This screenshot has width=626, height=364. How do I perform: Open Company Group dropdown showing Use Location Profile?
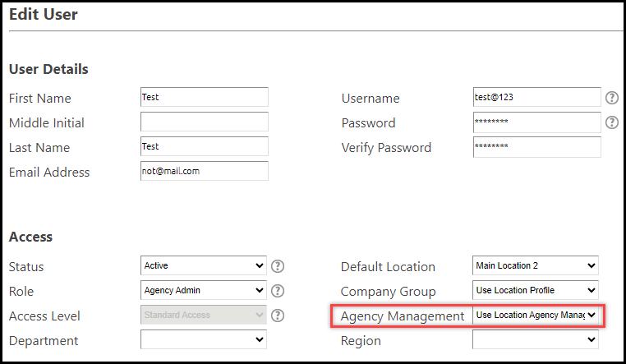click(x=536, y=291)
